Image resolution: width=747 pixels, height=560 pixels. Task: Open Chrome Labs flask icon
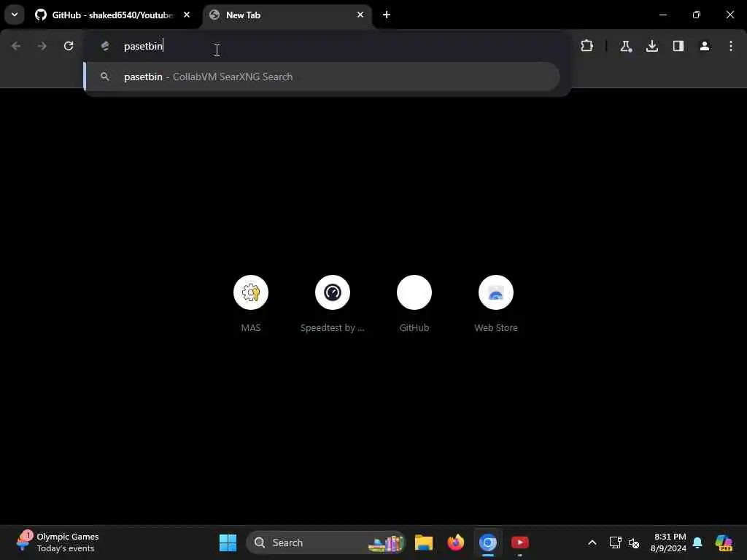(625, 46)
